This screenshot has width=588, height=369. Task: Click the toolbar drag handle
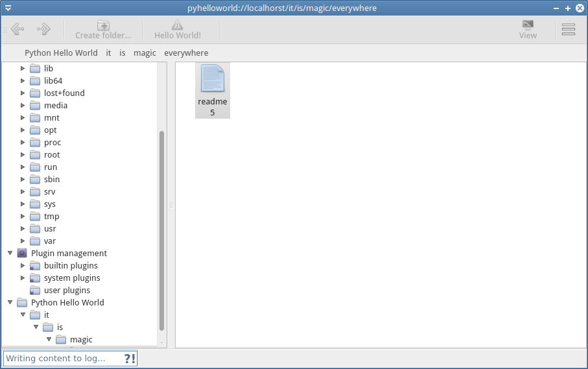[5, 30]
